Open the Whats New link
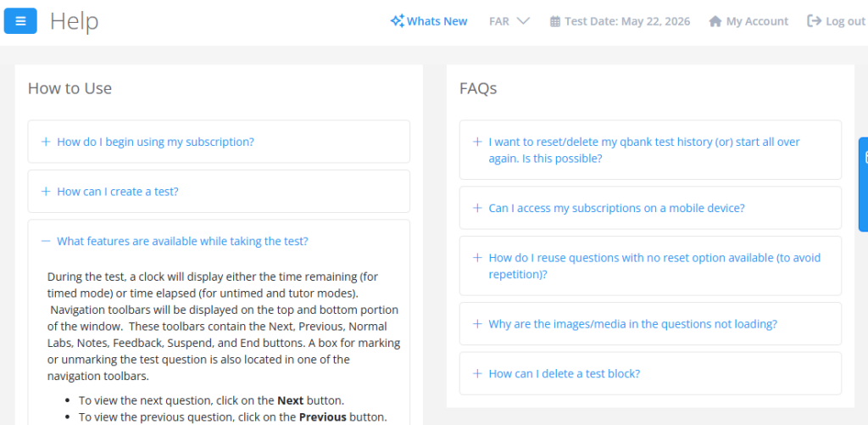This screenshot has width=868, height=425. [x=437, y=21]
